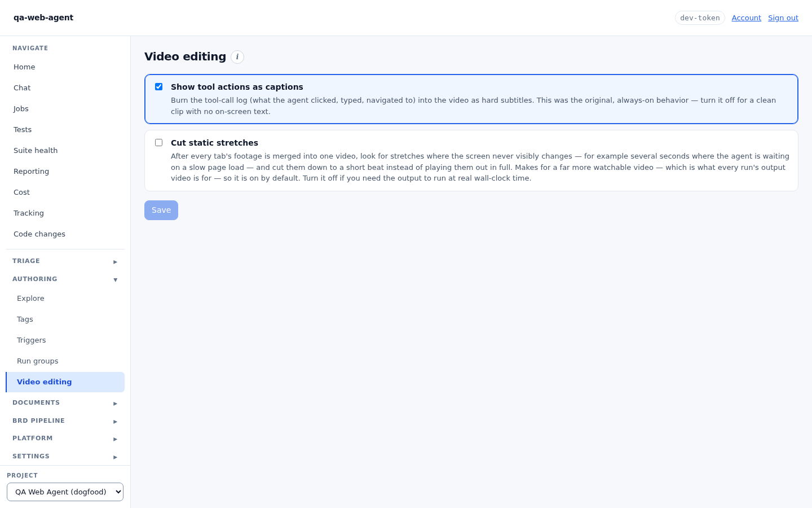The image size is (812, 508).
Task: Open Cost page
Action: pos(65,192)
